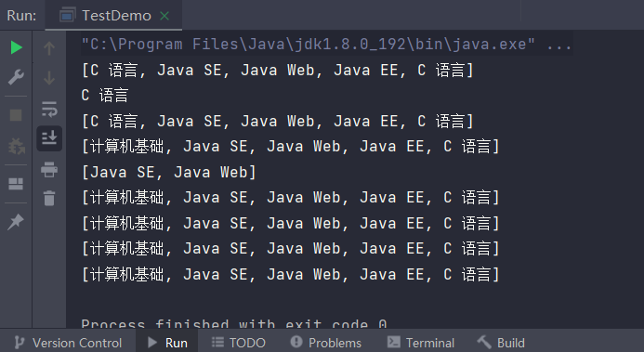Toggle soft-wrap for console output
Viewport: 644px width, 352px height.
pos(49,109)
